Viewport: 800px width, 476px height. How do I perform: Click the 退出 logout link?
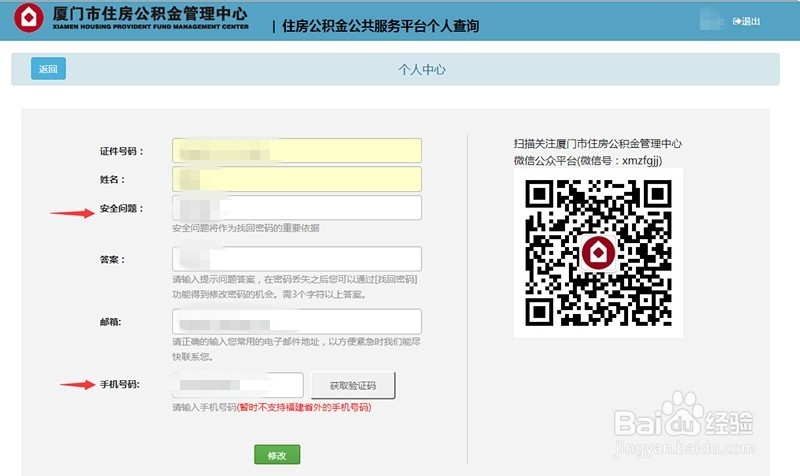(x=746, y=21)
